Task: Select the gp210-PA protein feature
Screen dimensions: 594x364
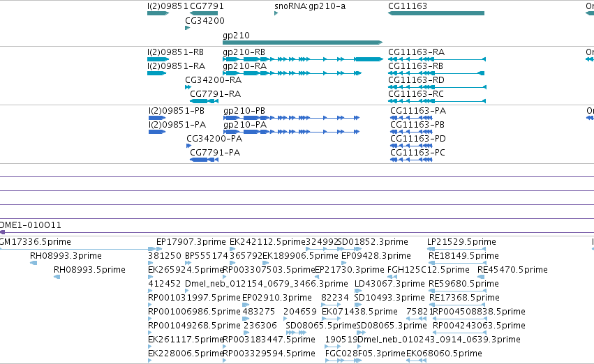Action: [291, 132]
